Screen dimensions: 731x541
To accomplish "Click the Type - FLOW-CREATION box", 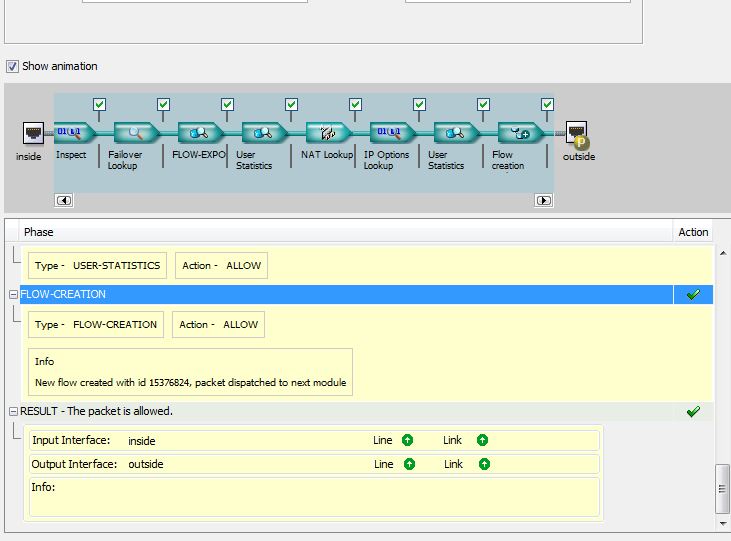I will pos(96,324).
